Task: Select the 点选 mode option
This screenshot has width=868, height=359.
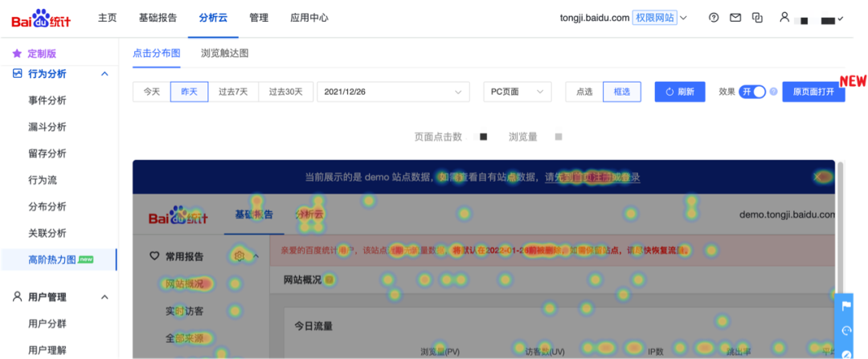Action: tap(584, 92)
